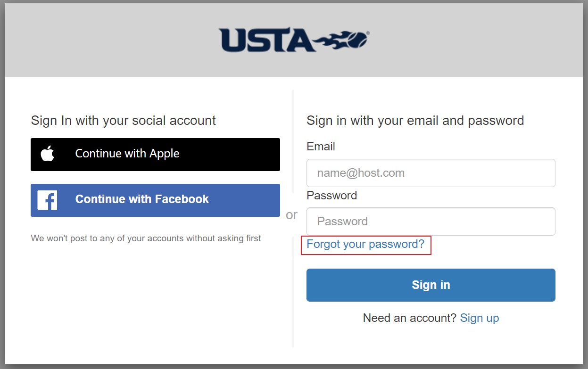Select the email and password heading
Viewport: 588px width, 369px height.
[x=415, y=121]
